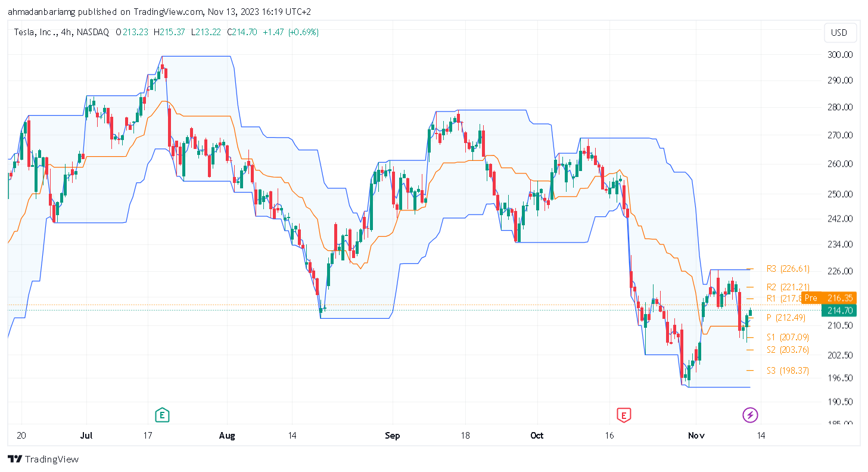This screenshot has height=472, width=868.
Task: Click the C214.70 close value
Action: point(242,32)
